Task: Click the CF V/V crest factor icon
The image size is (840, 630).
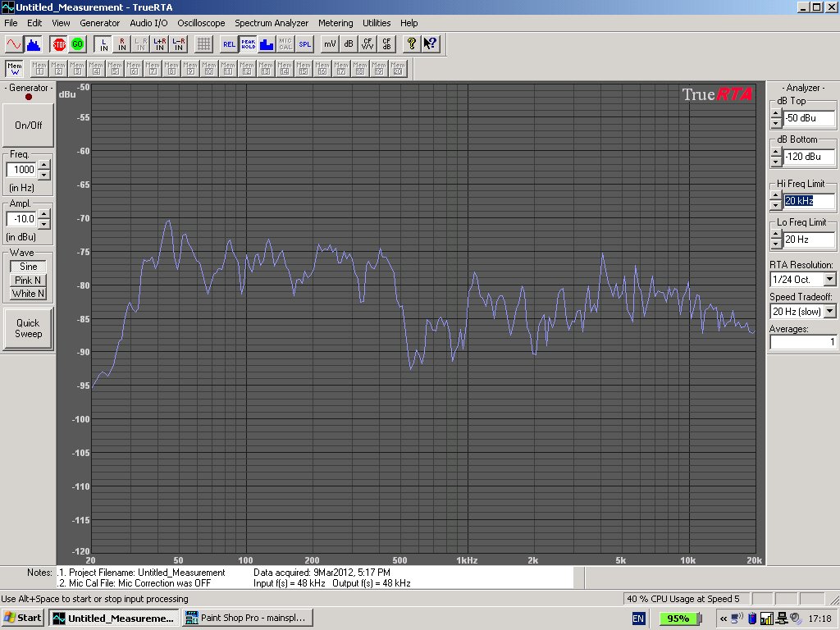Action: click(x=367, y=44)
